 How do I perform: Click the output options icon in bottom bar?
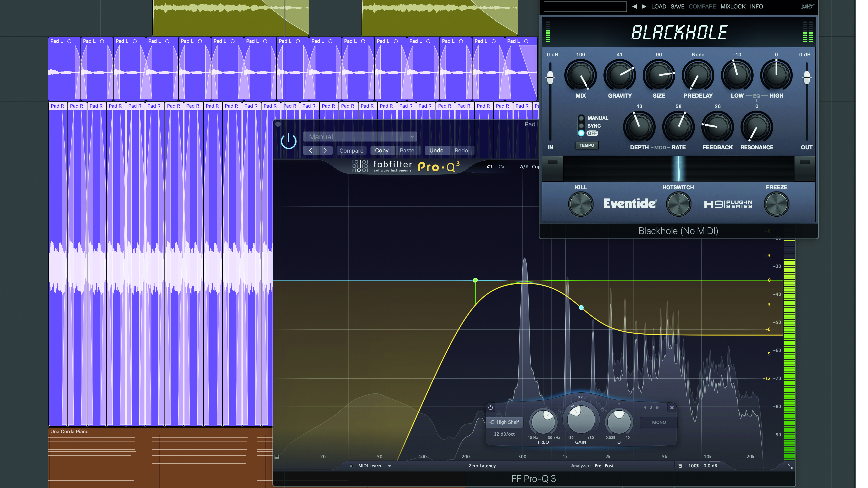680,466
